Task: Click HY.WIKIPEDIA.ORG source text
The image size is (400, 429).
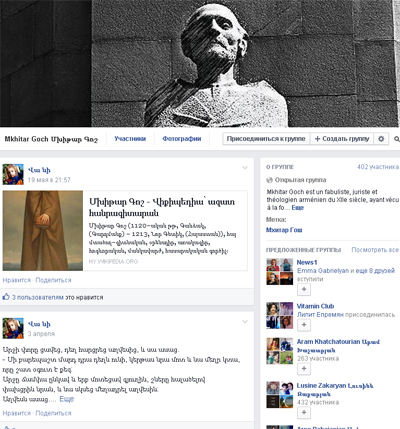Action: (x=113, y=261)
